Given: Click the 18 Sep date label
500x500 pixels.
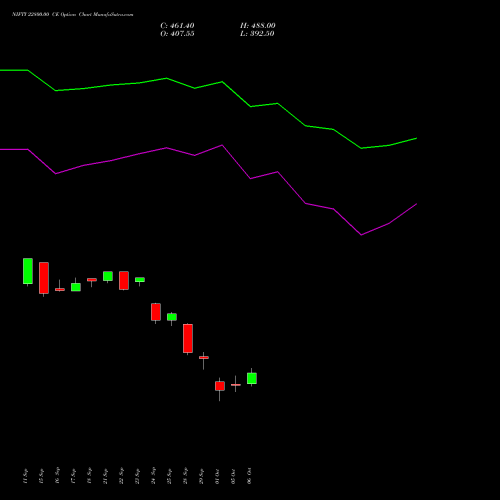Looking at the screenshot, I should coord(89,476).
